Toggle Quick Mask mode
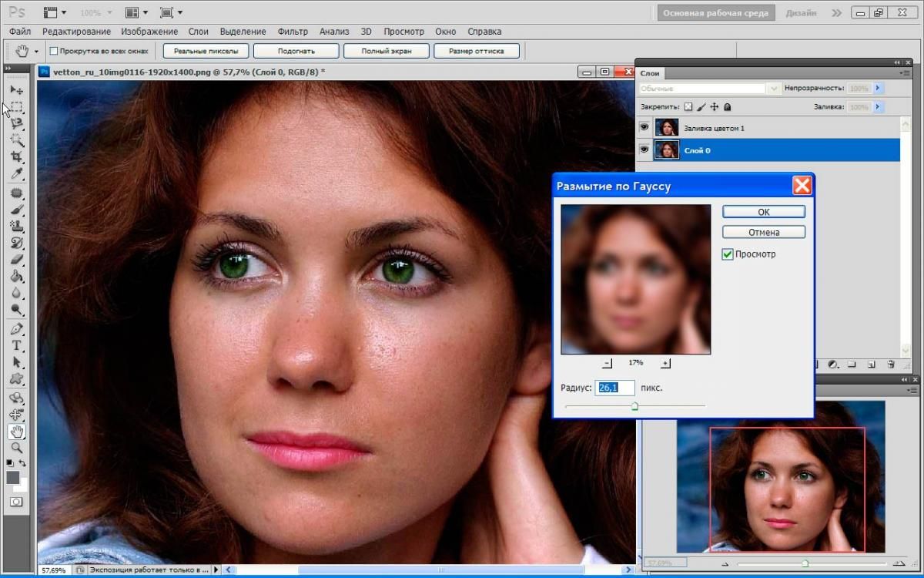Screen dimensions: 924x578 pos(16,502)
